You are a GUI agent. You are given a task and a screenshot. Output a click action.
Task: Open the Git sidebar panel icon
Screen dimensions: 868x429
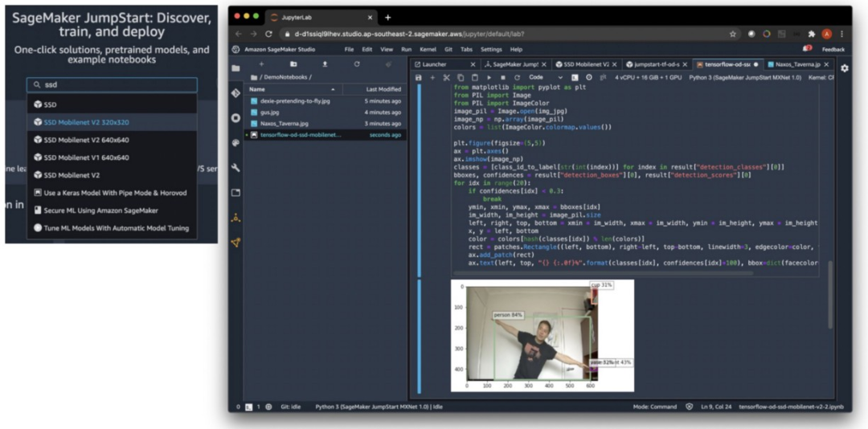coord(235,93)
